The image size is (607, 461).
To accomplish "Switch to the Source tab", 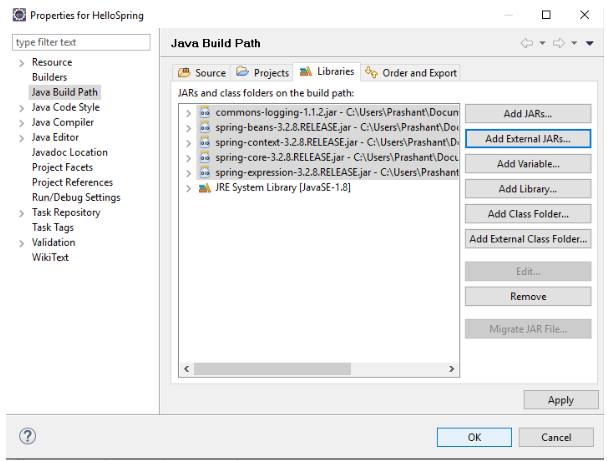I will 201,72.
